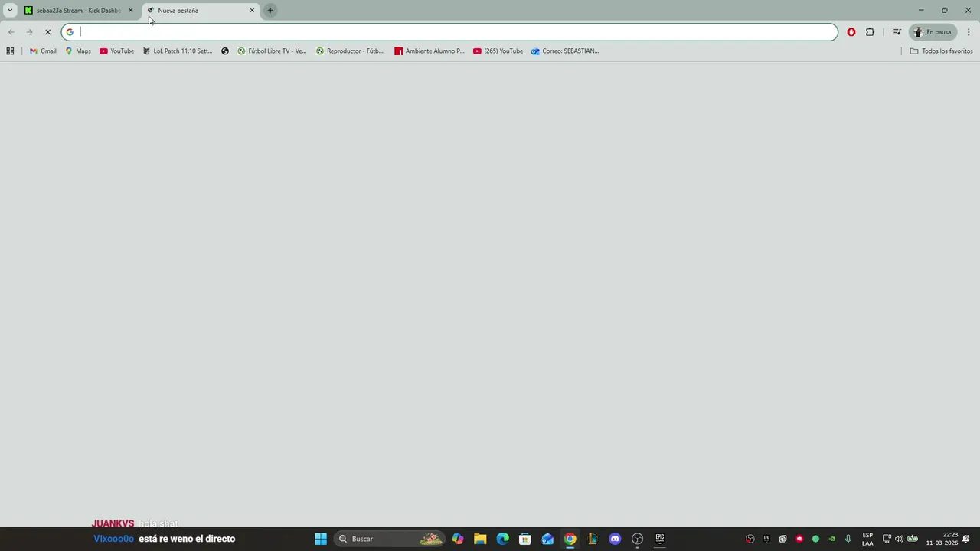Click the taskbar Buscar search box
This screenshot has height=551, width=980.
tap(390, 539)
